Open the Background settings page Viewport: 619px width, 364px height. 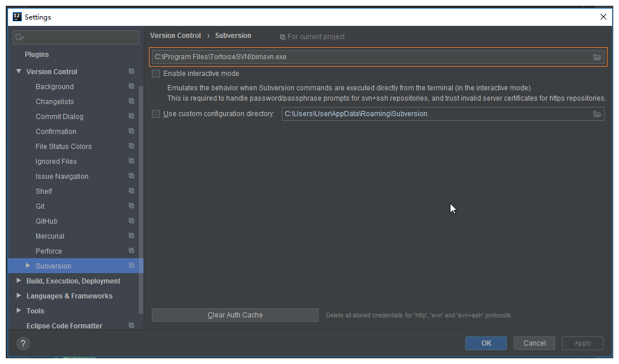(55, 86)
